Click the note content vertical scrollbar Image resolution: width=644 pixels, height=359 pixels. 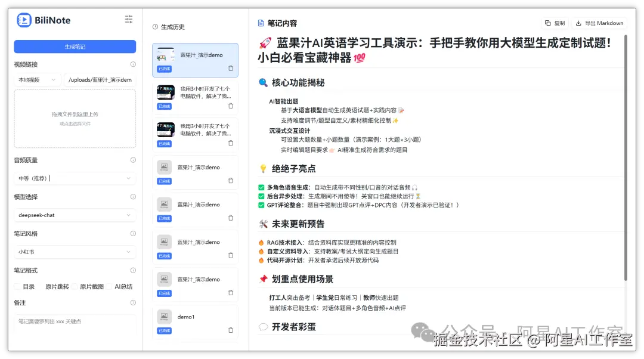point(626,158)
